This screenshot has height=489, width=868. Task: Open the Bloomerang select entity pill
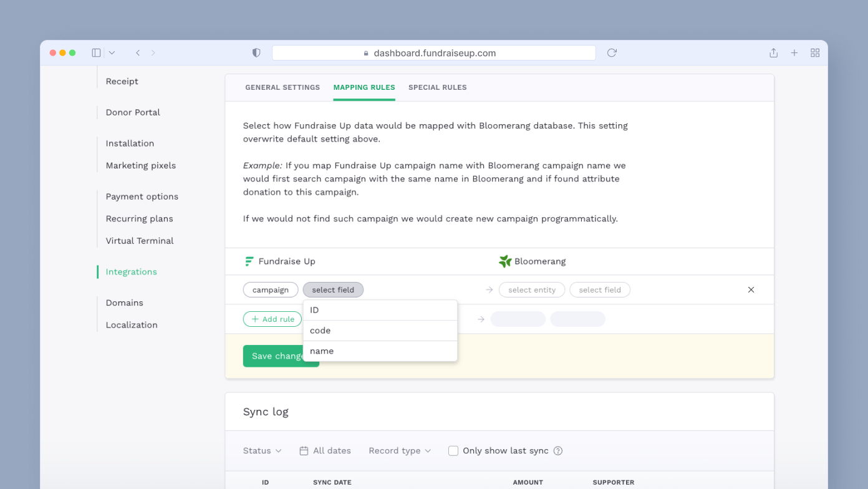532,290
